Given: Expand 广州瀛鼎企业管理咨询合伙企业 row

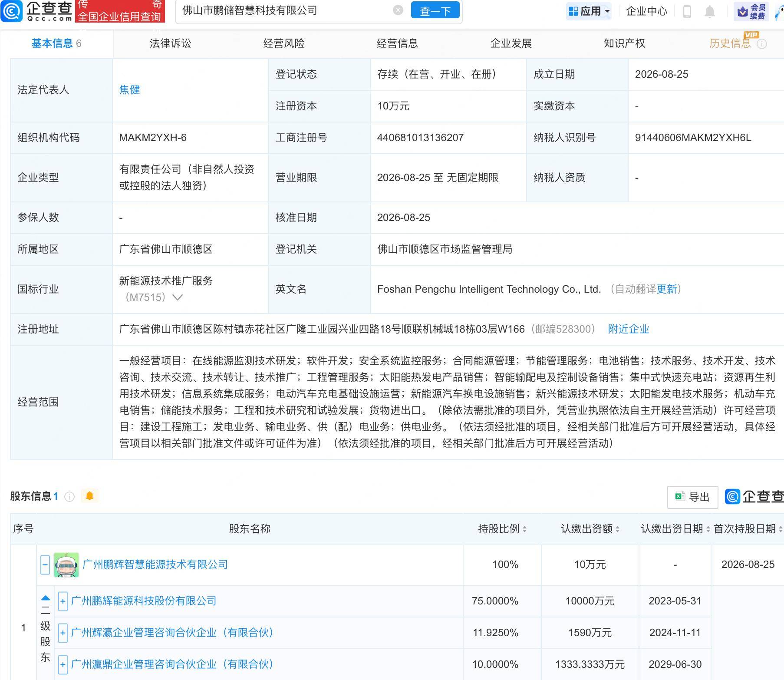Looking at the screenshot, I should coord(63,664).
